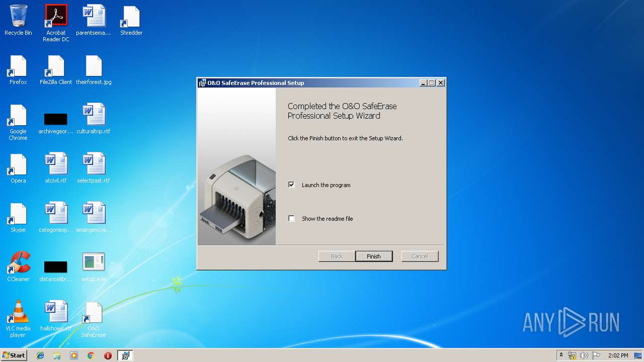Click the setup window title bar icon
Viewport: 644px width, 362px height.
tap(202, 83)
